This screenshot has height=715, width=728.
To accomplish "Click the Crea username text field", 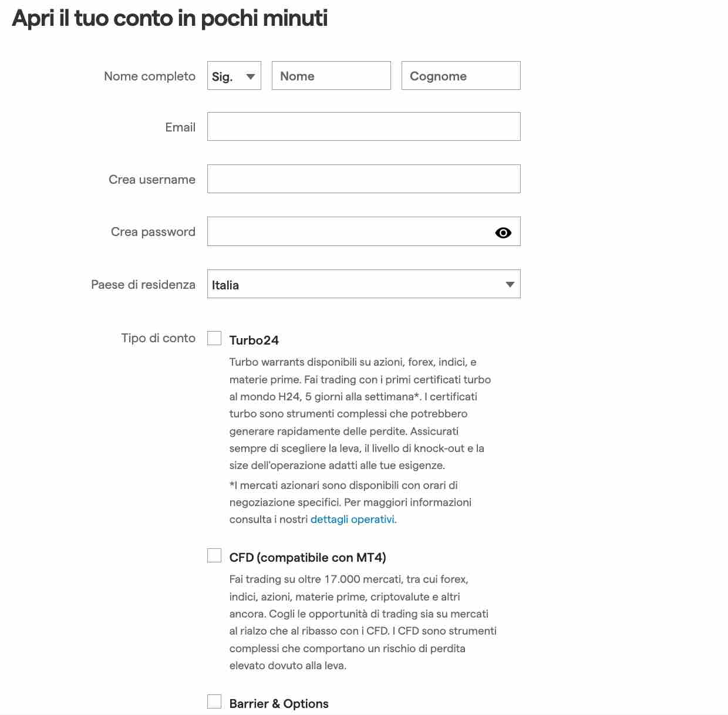I will 363,179.
